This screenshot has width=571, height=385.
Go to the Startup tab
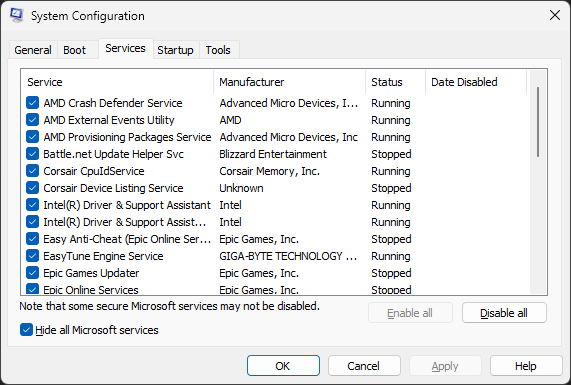click(175, 50)
